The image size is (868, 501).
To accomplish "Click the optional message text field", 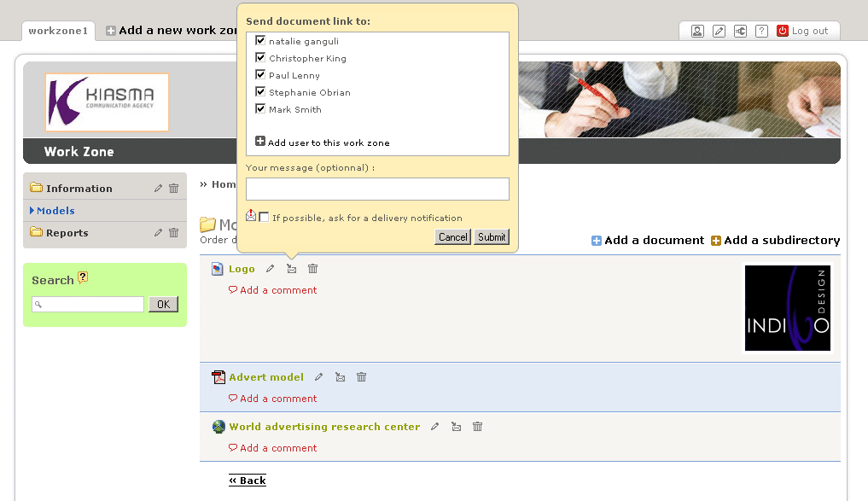I will coord(377,189).
